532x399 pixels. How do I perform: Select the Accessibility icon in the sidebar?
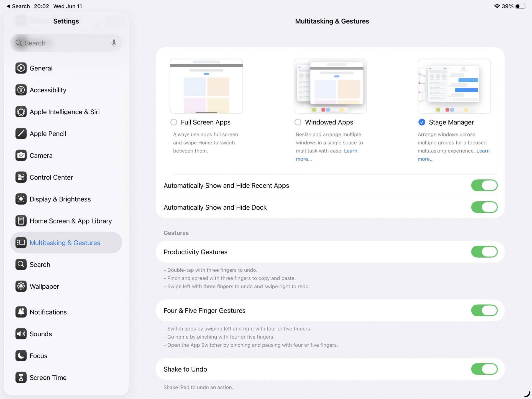(x=21, y=90)
